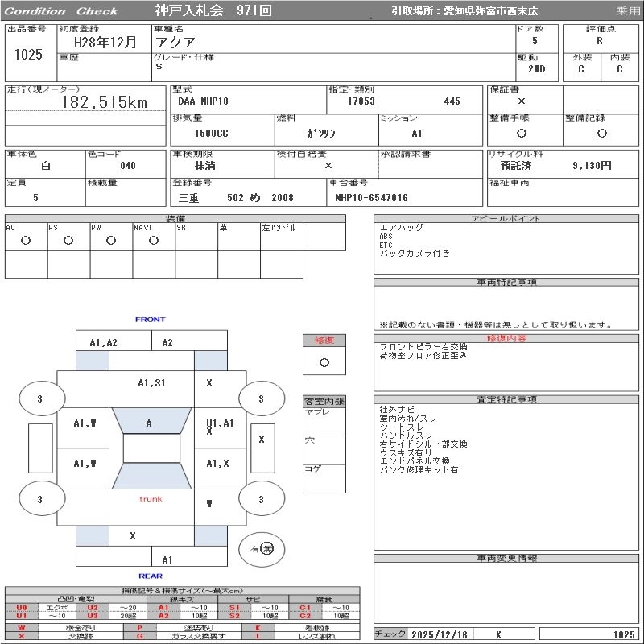Image resolution: width=644 pixels, height=644 pixels.
Task: Select right side sill rectangle marked X
Action: coord(261,440)
